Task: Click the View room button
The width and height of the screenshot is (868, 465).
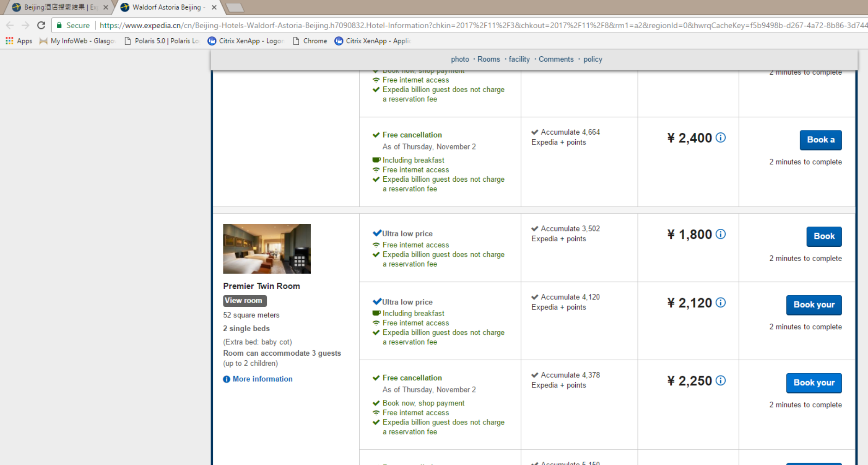Action: coord(245,301)
